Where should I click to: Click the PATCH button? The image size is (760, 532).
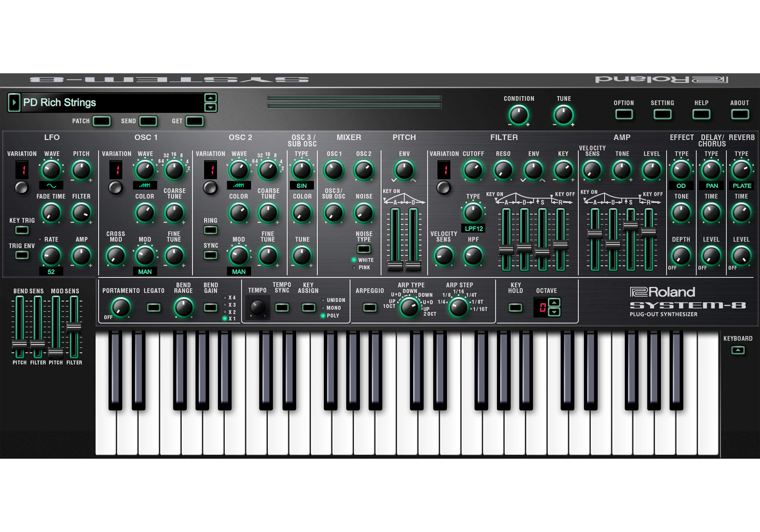(x=102, y=121)
